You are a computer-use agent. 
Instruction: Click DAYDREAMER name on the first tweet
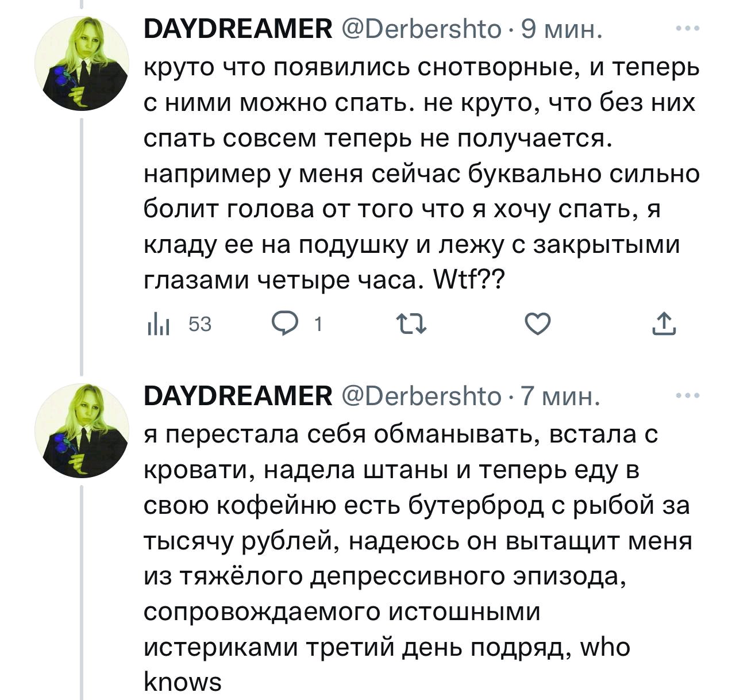237,29
